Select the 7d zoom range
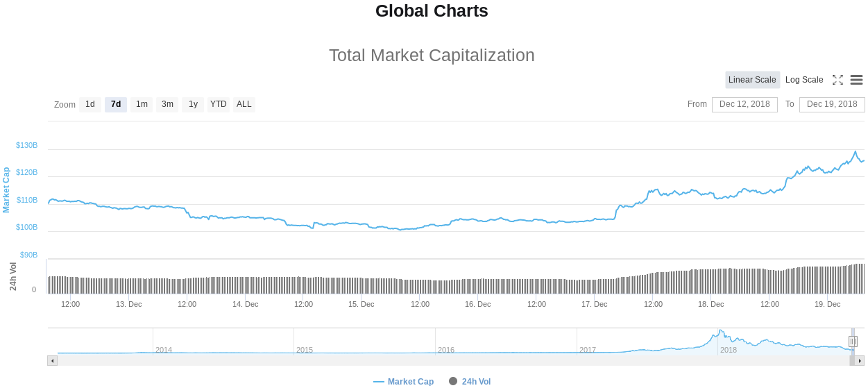The image size is (868, 388). click(x=116, y=105)
